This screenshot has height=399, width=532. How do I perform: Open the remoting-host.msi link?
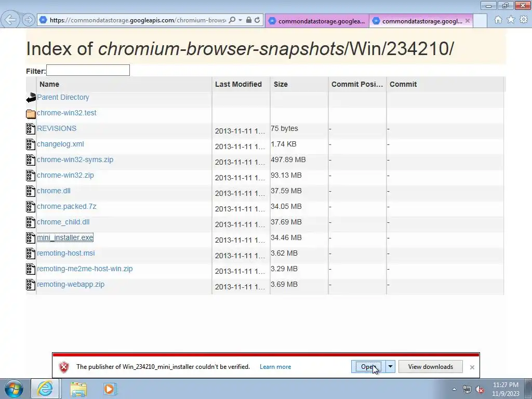[x=66, y=254]
